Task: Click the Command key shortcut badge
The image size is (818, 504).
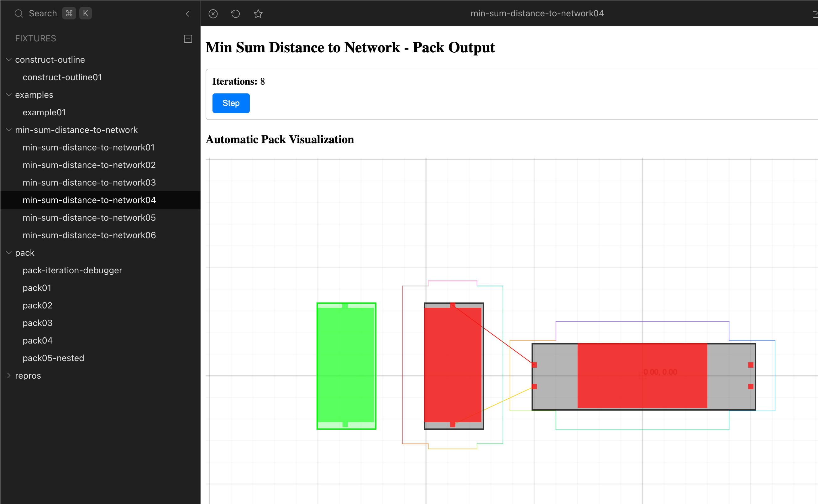Action: (x=69, y=13)
